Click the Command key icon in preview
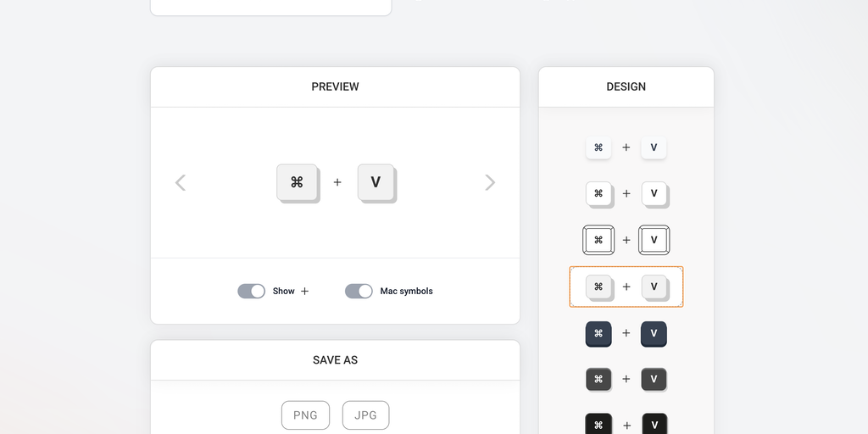This screenshot has height=434, width=868. (297, 182)
